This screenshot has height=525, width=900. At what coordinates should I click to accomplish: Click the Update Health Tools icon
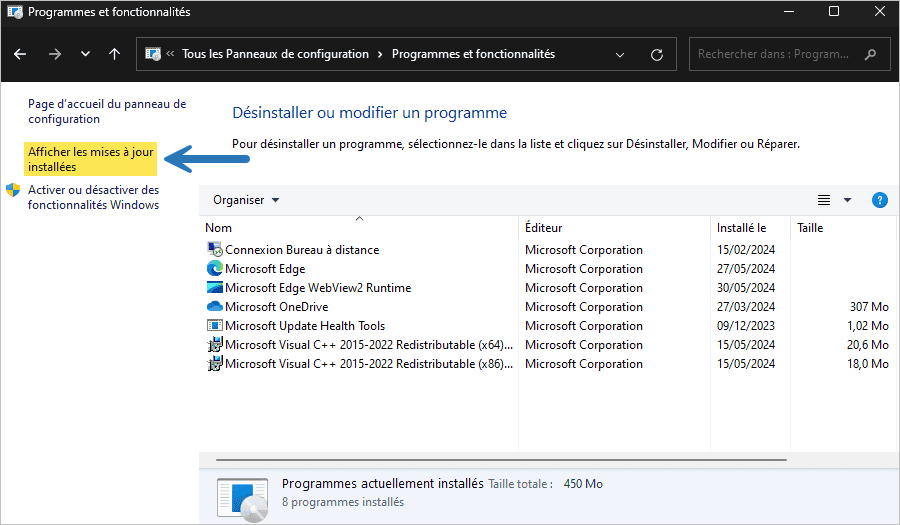[x=215, y=325]
